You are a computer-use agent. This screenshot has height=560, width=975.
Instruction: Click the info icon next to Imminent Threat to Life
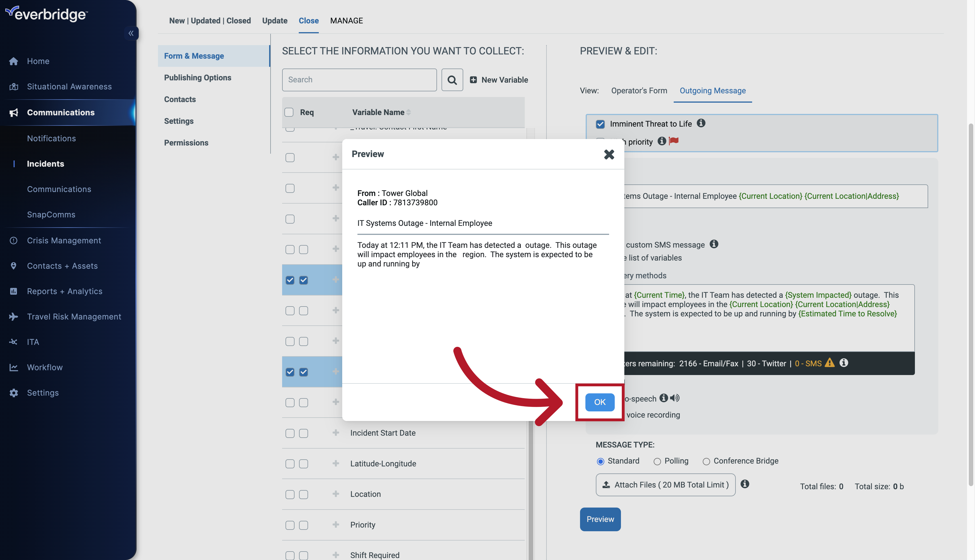pos(701,124)
